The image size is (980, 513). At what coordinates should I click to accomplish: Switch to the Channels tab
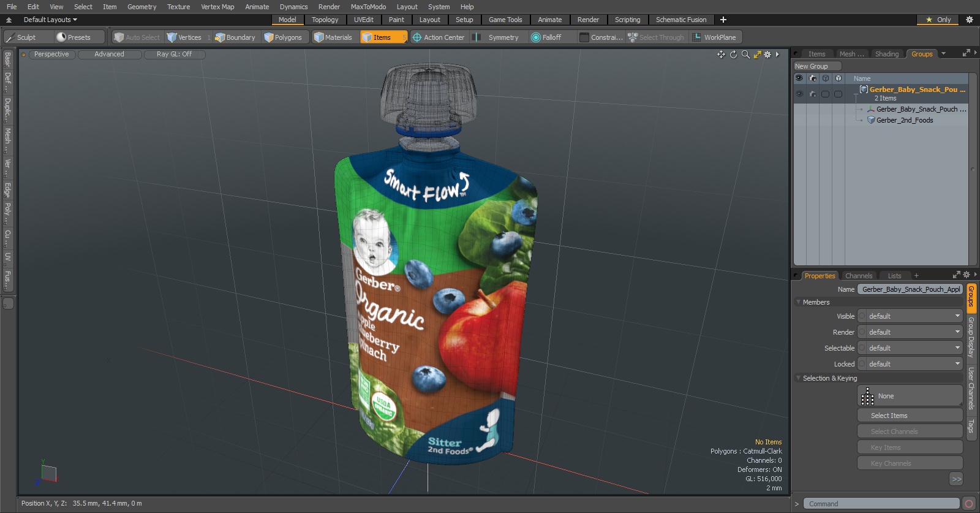point(858,276)
